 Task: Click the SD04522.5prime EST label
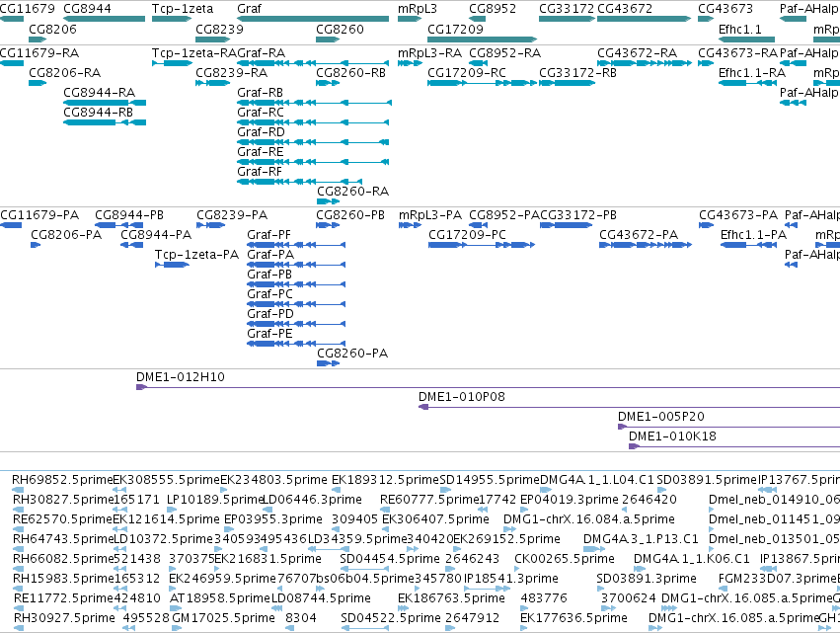click(391, 618)
